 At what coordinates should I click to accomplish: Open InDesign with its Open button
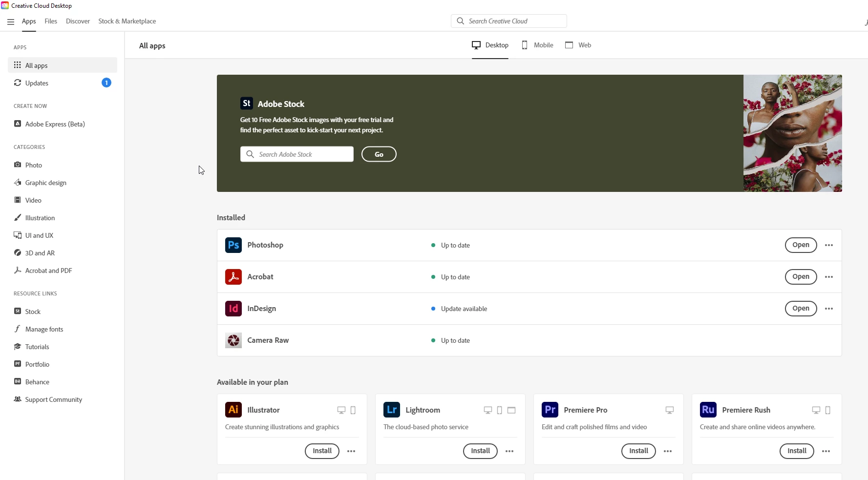801,309
